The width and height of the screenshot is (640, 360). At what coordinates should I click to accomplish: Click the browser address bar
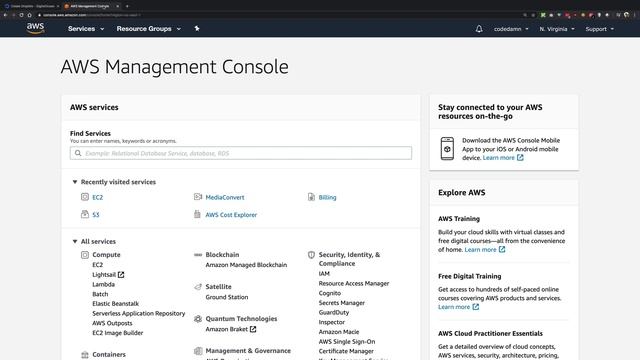point(278,15)
